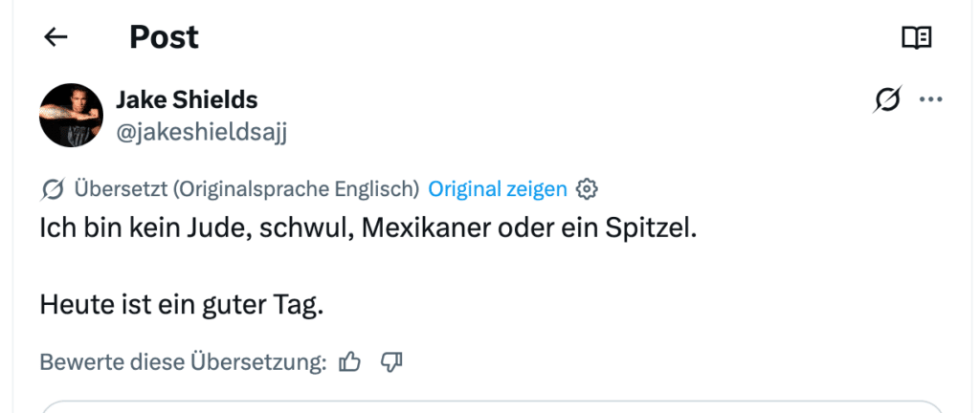Screen dimensions: 980x413
Task: Visit the @jakeshieldsajj handle link
Action: [x=201, y=132]
